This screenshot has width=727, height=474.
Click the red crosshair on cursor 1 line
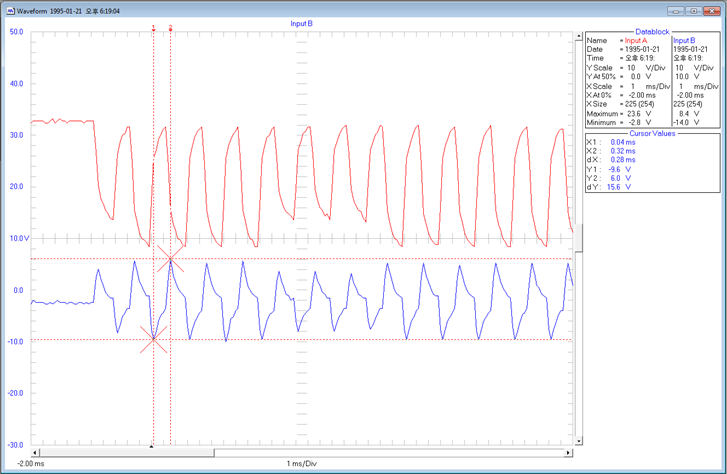click(153, 339)
